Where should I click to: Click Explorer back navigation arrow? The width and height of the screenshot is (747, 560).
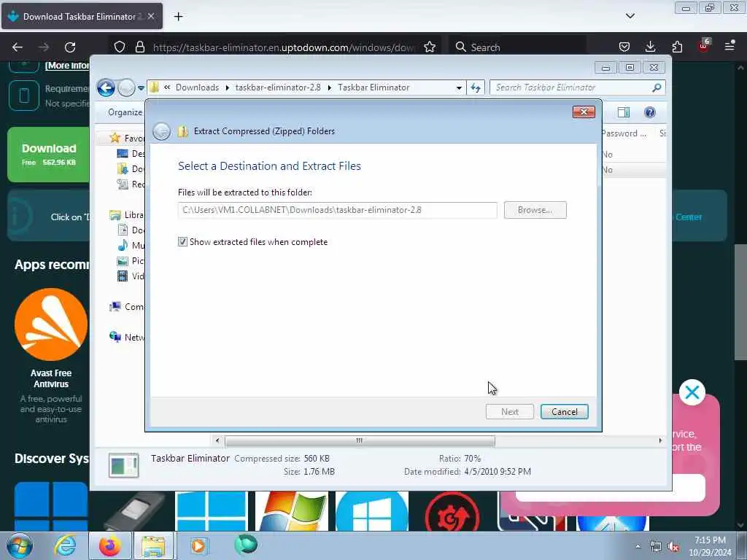[106, 87]
